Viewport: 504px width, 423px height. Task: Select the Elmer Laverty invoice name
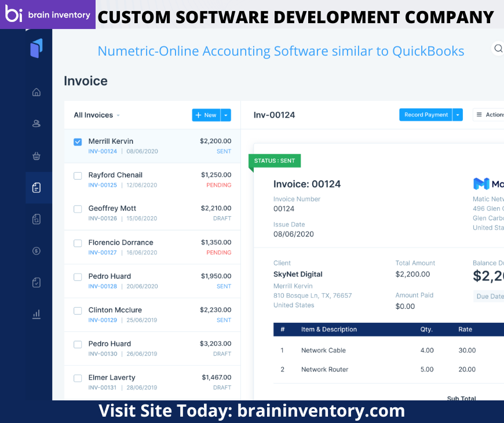(112, 377)
